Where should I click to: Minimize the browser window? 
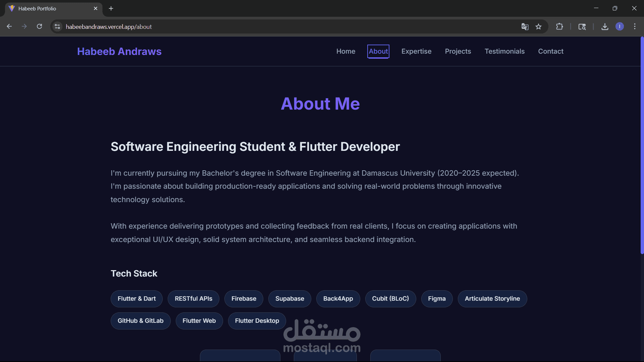click(596, 8)
